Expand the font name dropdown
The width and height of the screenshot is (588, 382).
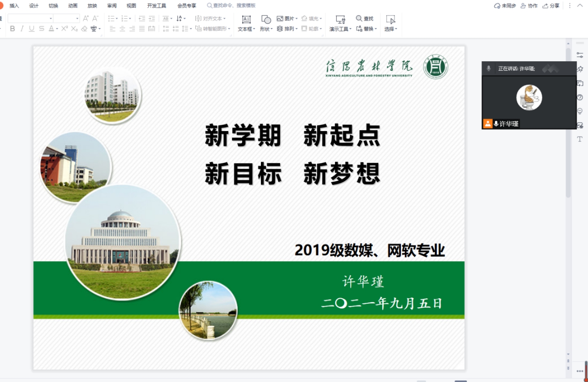[51, 18]
